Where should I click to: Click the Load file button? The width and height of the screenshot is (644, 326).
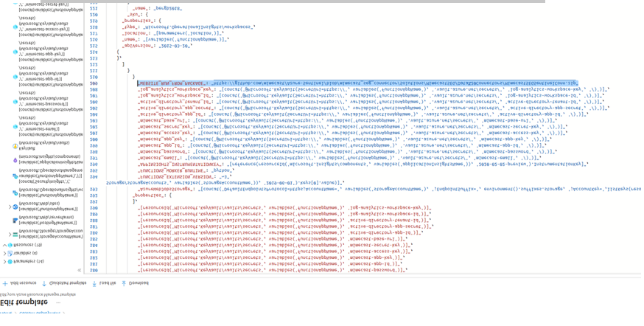103,283
